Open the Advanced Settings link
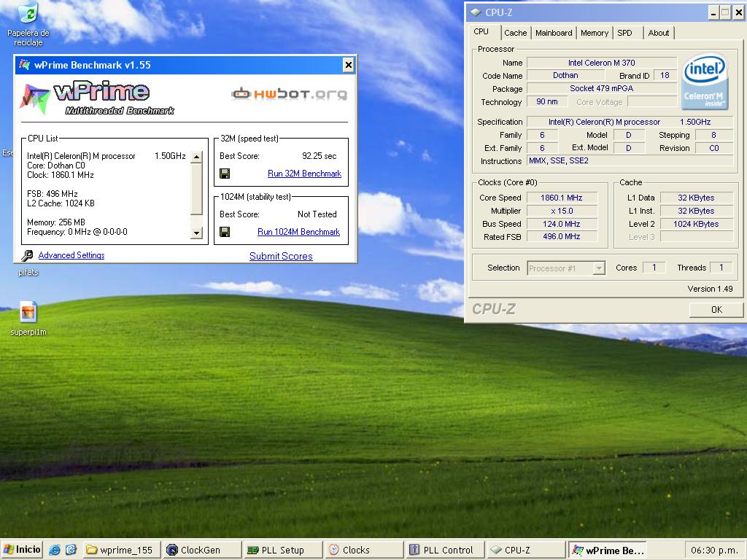Viewport: 747px width, 560px height. point(71,255)
